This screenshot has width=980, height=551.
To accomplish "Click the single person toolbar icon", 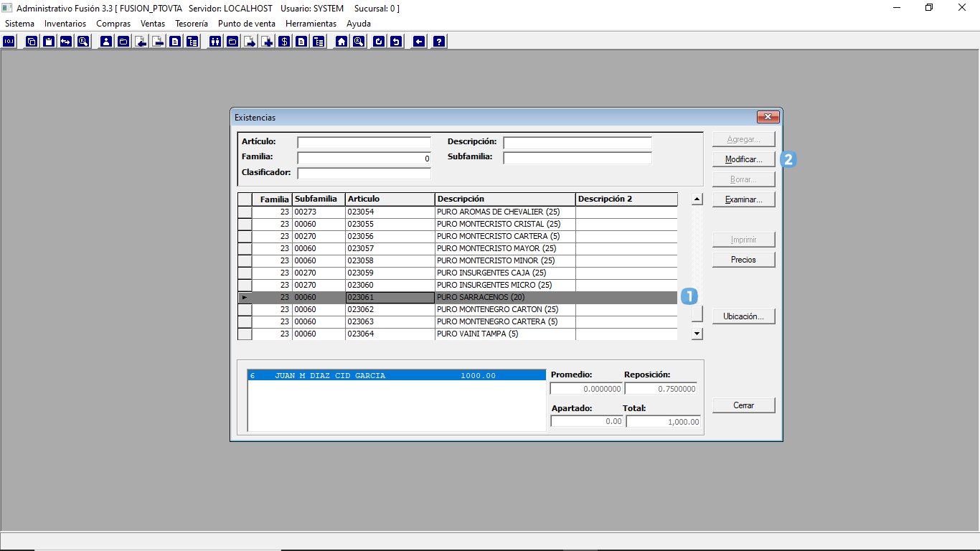I will 107,42.
